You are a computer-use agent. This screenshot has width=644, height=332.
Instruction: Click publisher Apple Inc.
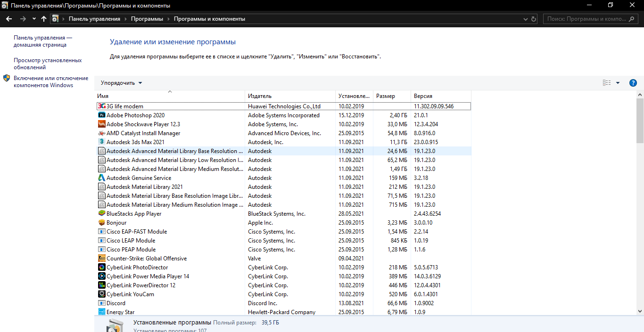click(x=260, y=223)
